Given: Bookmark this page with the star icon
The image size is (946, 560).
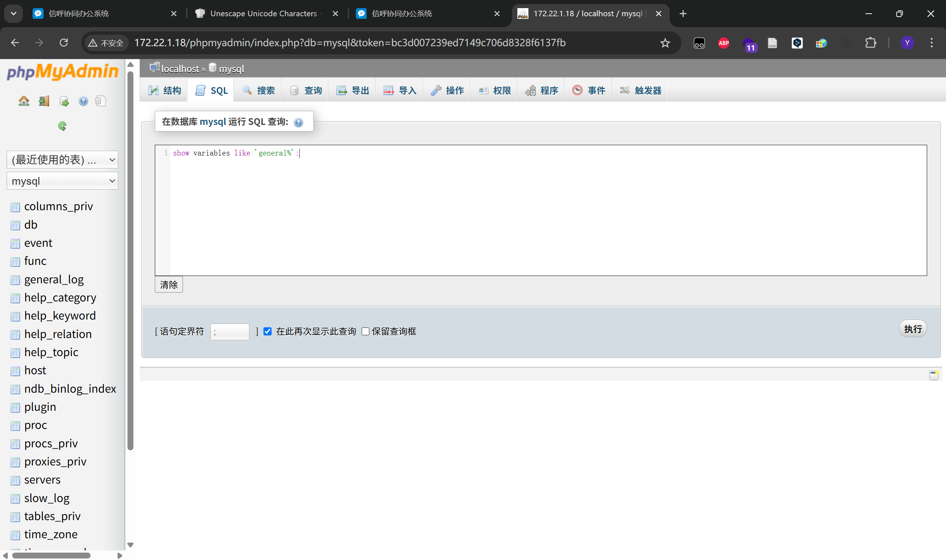Looking at the screenshot, I should click(x=665, y=43).
